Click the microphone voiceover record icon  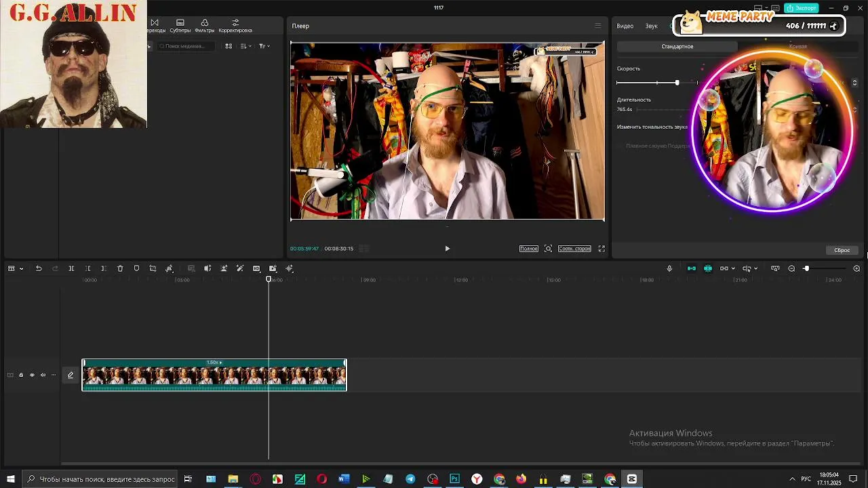point(669,268)
